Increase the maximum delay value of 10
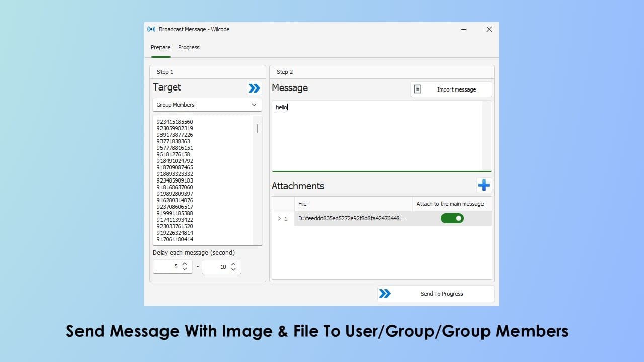The width and height of the screenshot is (644, 362). pyautogui.click(x=233, y=264)
